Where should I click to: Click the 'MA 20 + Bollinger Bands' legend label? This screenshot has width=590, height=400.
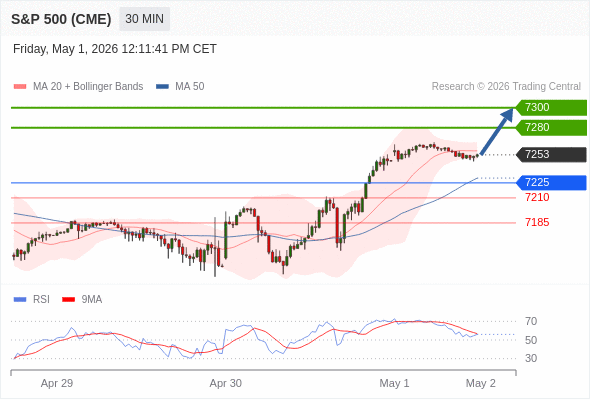[x=88, y=87]
